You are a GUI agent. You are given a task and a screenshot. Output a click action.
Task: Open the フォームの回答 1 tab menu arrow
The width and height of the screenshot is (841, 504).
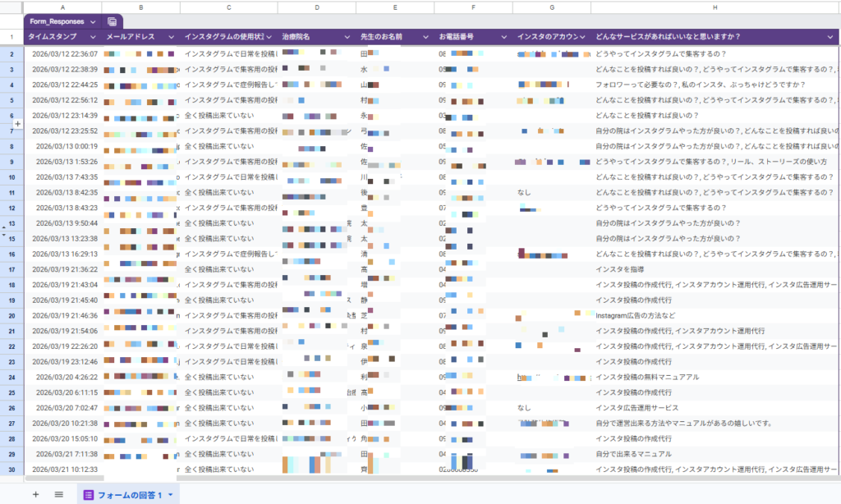pos(171,495)
